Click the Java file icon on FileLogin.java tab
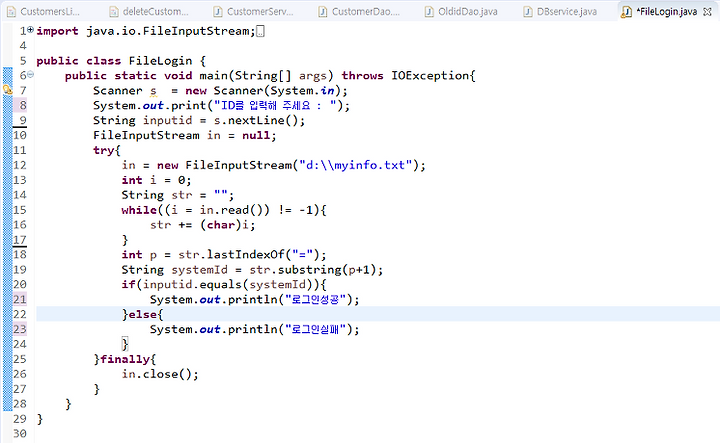Viewport: 720px width, 443px height. pos(626,12)
